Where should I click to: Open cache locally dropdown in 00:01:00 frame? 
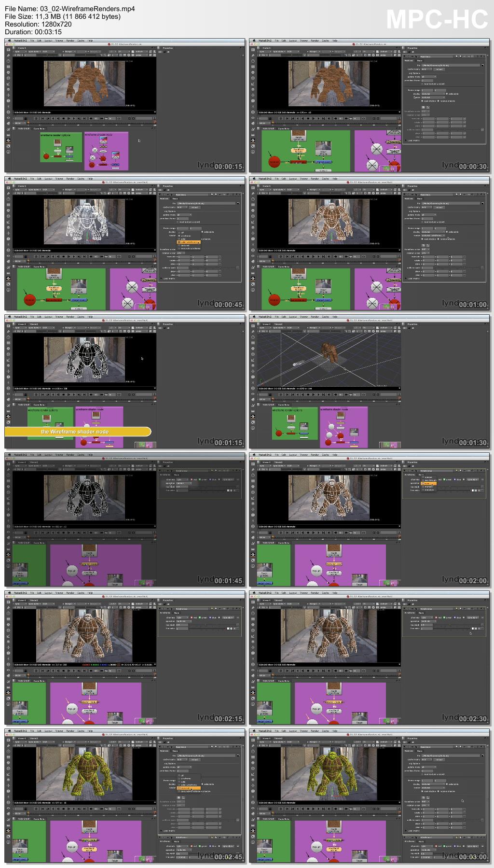pyautogui.click(x=426, y=207)
